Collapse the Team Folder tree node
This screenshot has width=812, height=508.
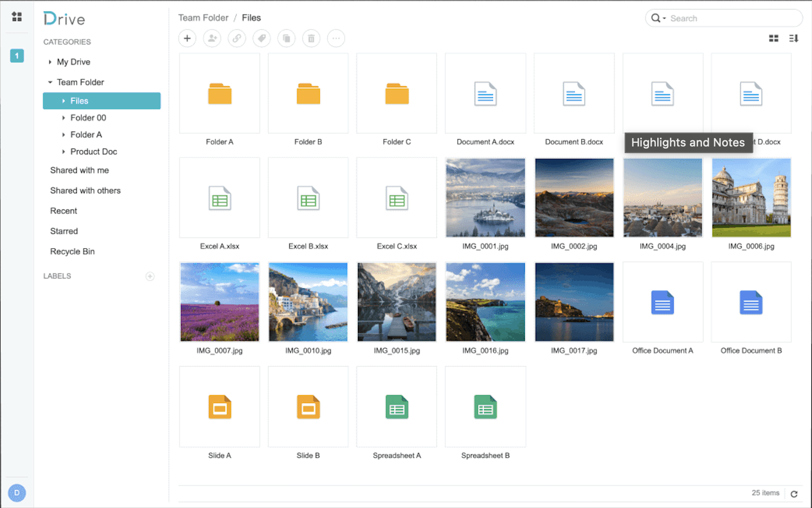(x=50, y=82)
